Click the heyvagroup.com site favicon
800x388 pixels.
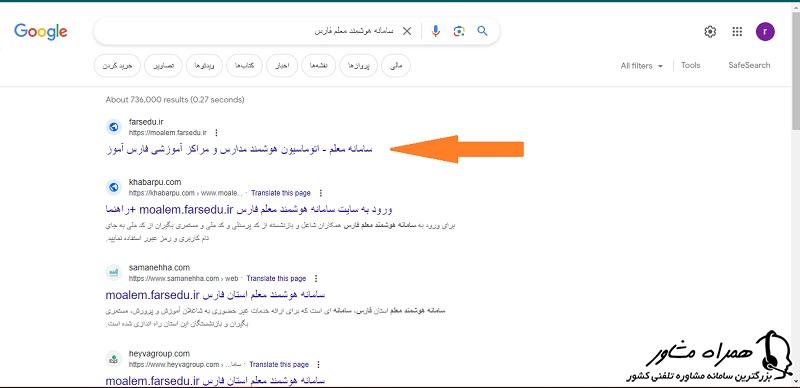pos(114,358)
